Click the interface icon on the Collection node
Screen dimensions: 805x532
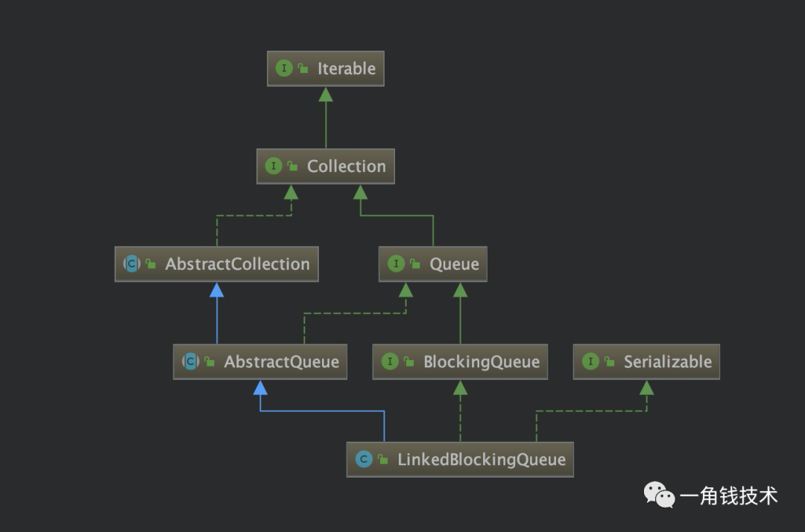(x=273, y=166)
